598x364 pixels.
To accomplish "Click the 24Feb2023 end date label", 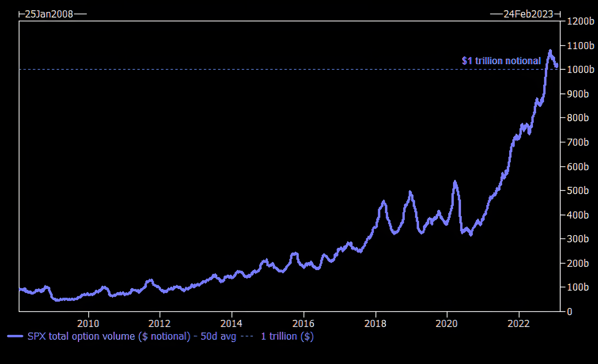I will click(x=528, y=14).
